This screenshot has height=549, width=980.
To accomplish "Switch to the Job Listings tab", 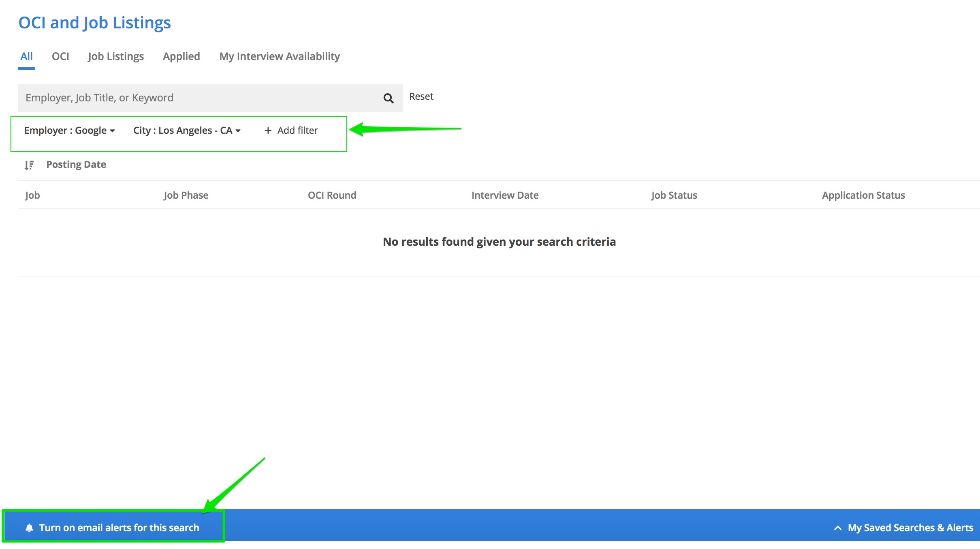I will [x=116, y=56].
